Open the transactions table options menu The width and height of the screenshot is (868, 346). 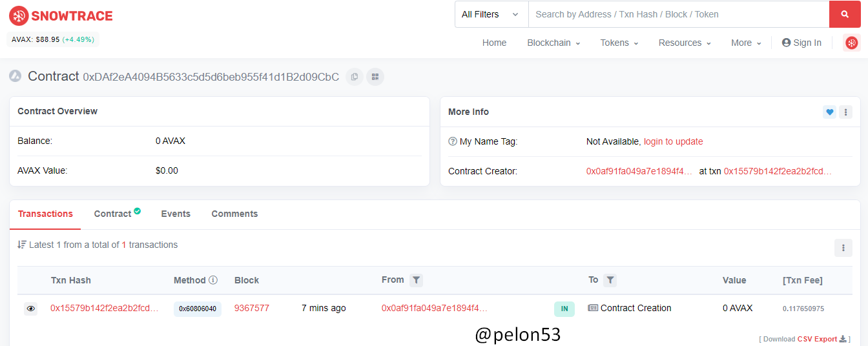point(843,248)
